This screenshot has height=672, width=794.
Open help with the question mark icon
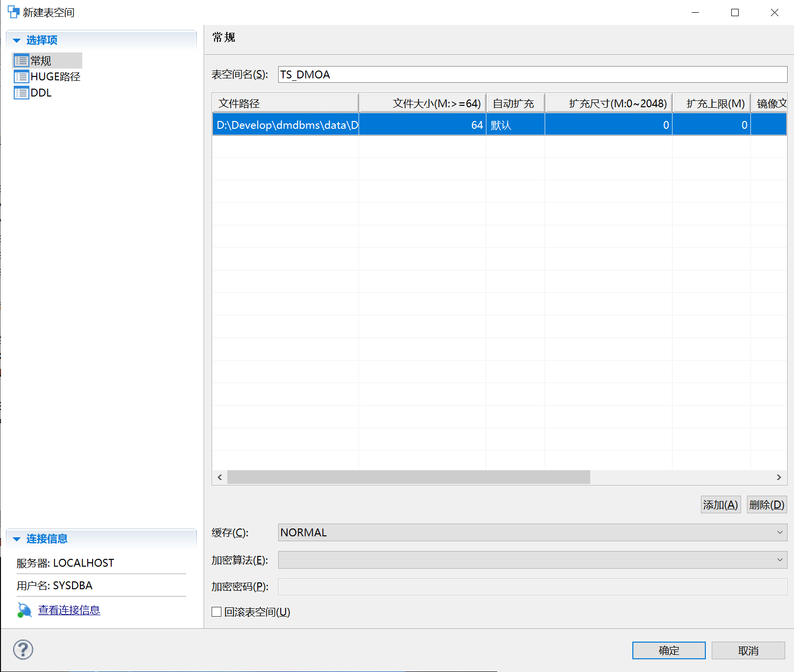point(23,650)
